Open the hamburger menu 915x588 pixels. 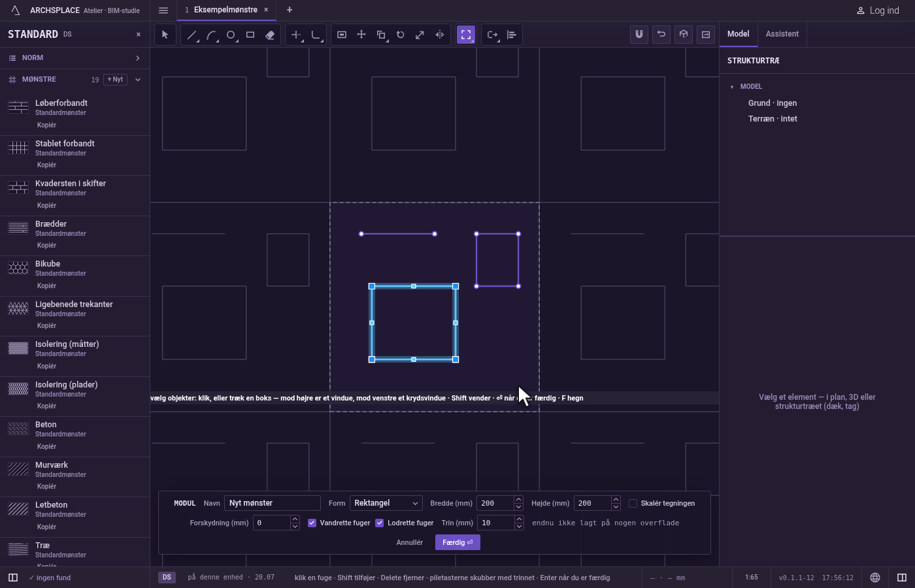[x=163, y=10]
